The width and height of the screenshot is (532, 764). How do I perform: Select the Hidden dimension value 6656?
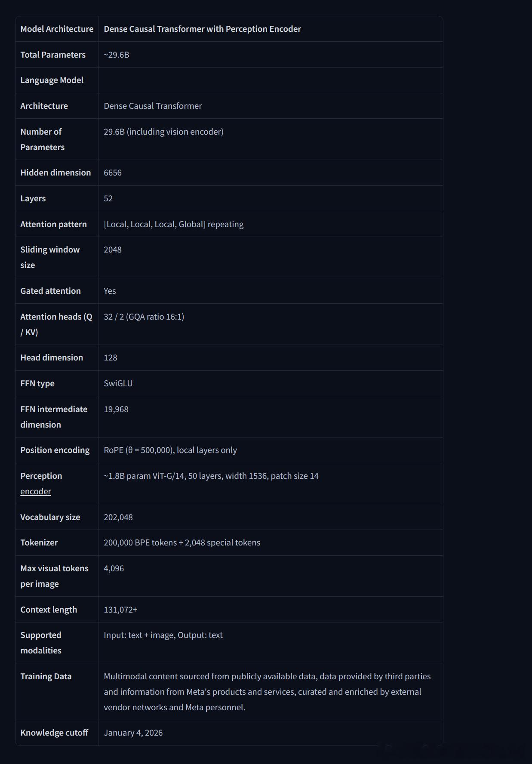click(113, 173)
